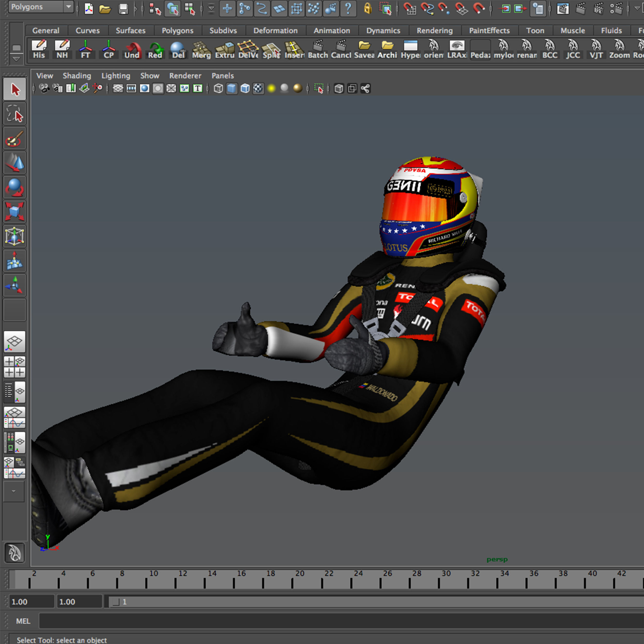Image resolution: width=644 pixels, height=644 pixels.
Task: Activate the Move tool with cones icon
Action: (x=15, y=163)
